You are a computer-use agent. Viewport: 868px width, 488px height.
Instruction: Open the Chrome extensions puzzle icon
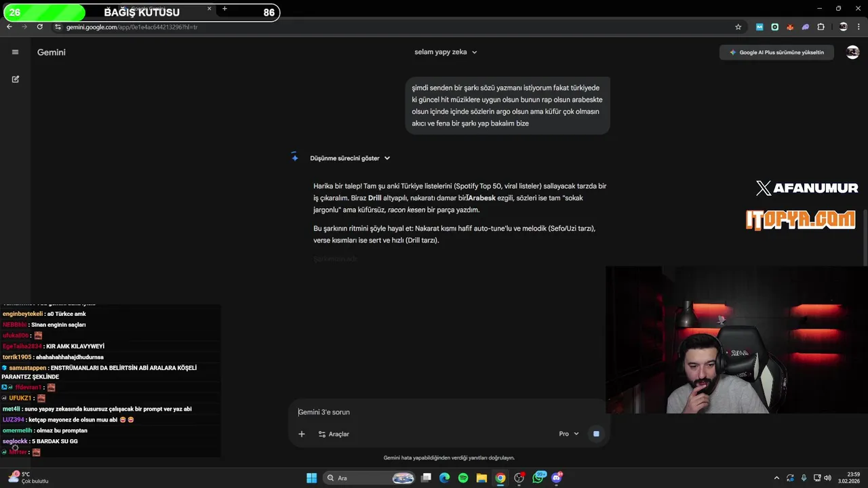pyautogui.click(x=821, y=27)
